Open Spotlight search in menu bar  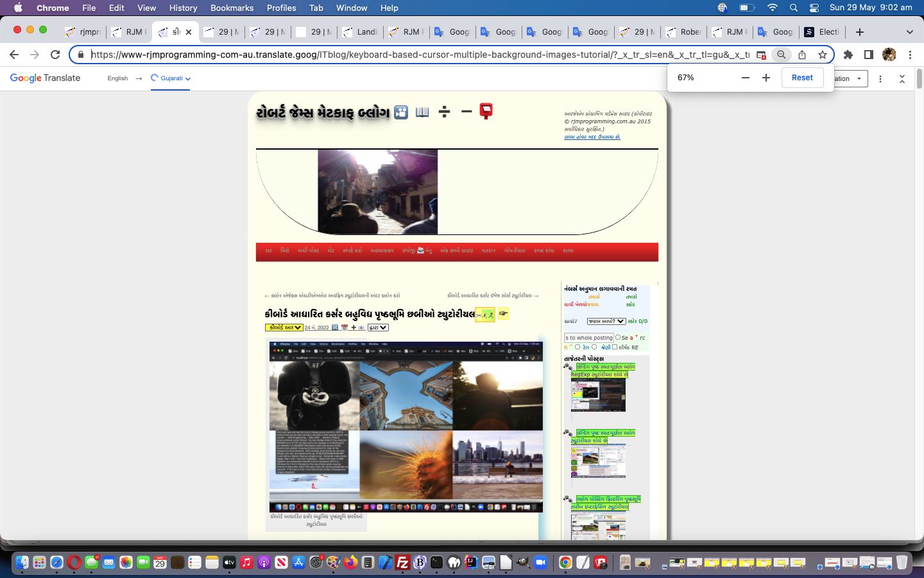coord(794,8)
